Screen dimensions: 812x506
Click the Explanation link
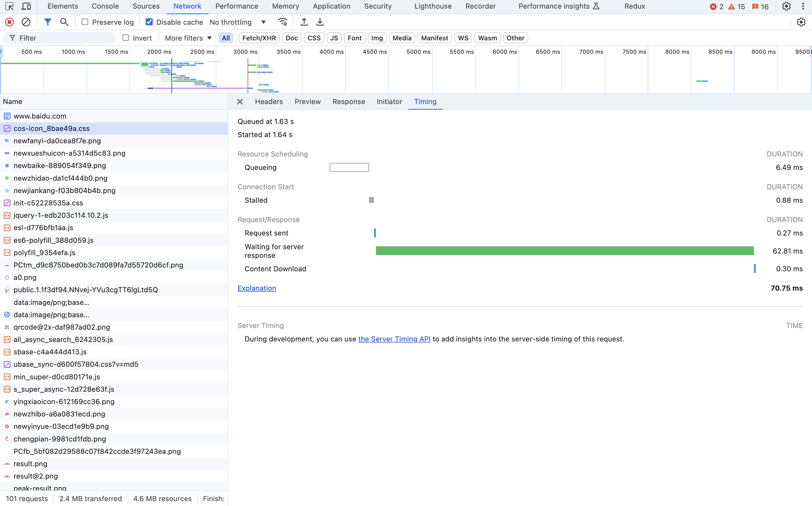257,288
